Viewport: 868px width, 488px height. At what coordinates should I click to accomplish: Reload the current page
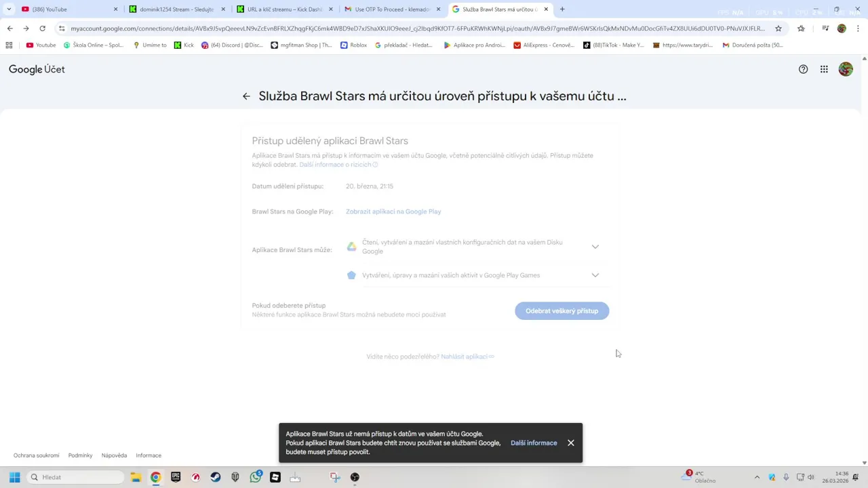pyautogui.click(x=42, y=28)
